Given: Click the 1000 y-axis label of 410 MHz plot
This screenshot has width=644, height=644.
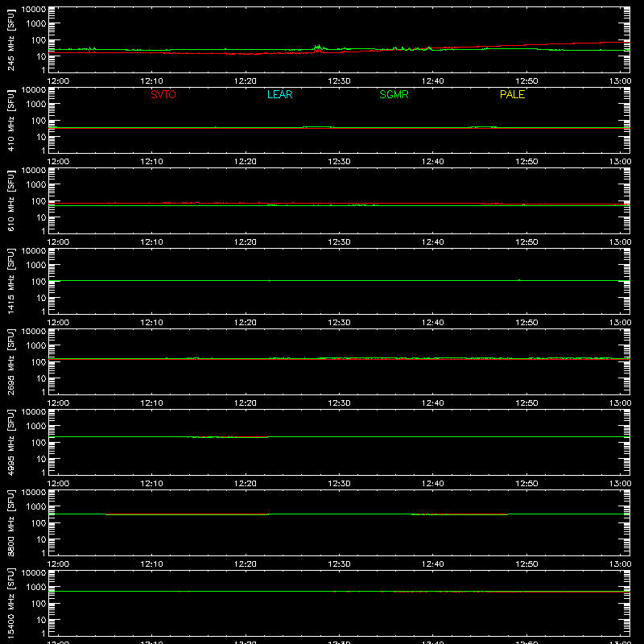Looking at the screenshot, I should (x=36, y=105).
